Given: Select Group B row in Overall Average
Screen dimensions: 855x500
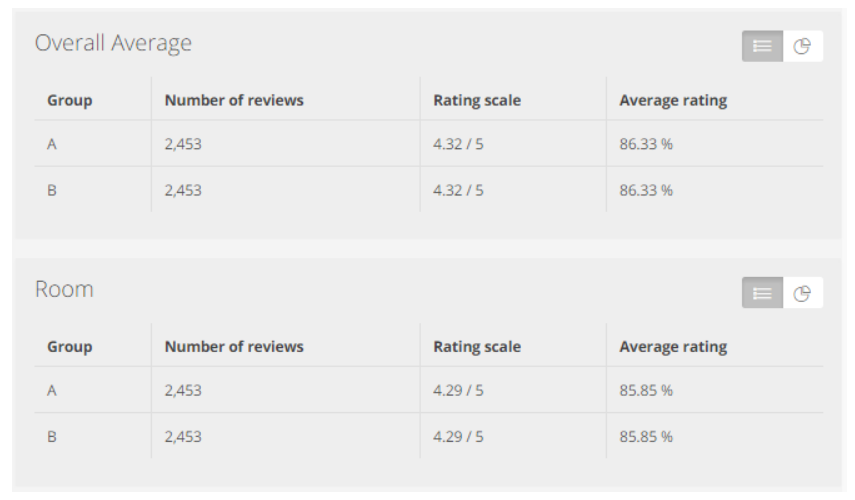Looking at the screenshot, I should [429, 190].
